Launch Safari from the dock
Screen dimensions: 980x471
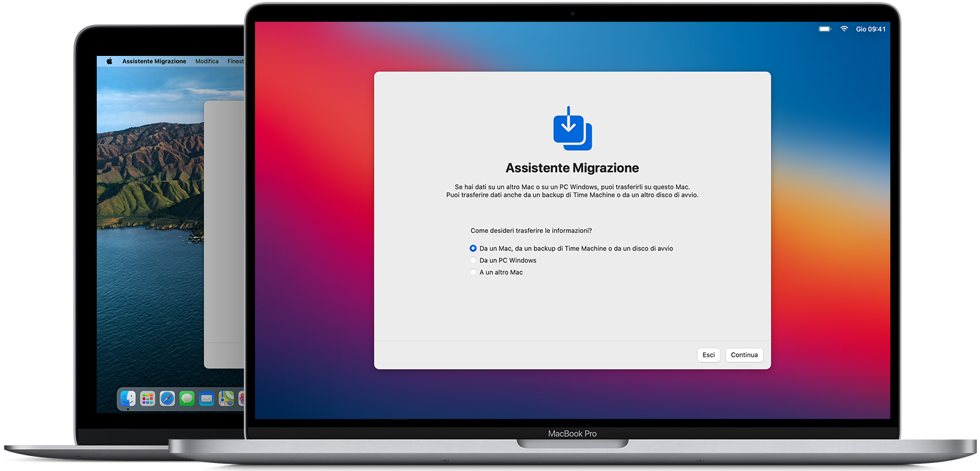pyautogui.click(x=167, y=398)
